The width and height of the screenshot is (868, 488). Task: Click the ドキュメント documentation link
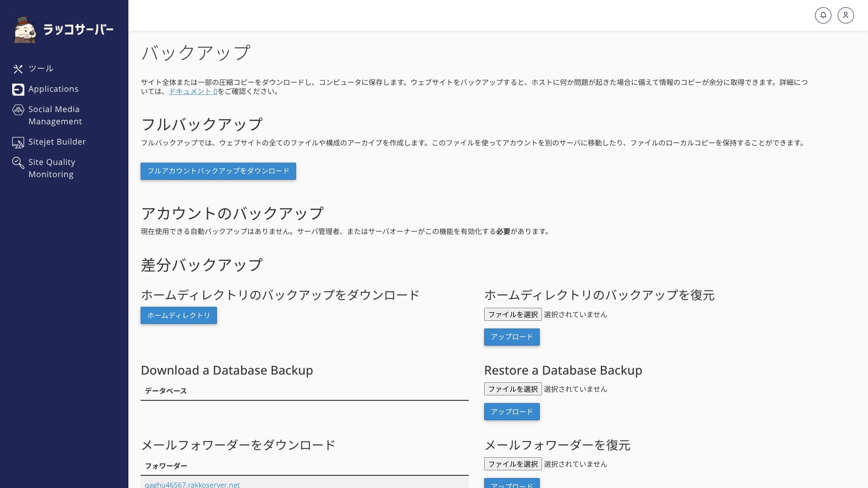[x=193, y=91]
